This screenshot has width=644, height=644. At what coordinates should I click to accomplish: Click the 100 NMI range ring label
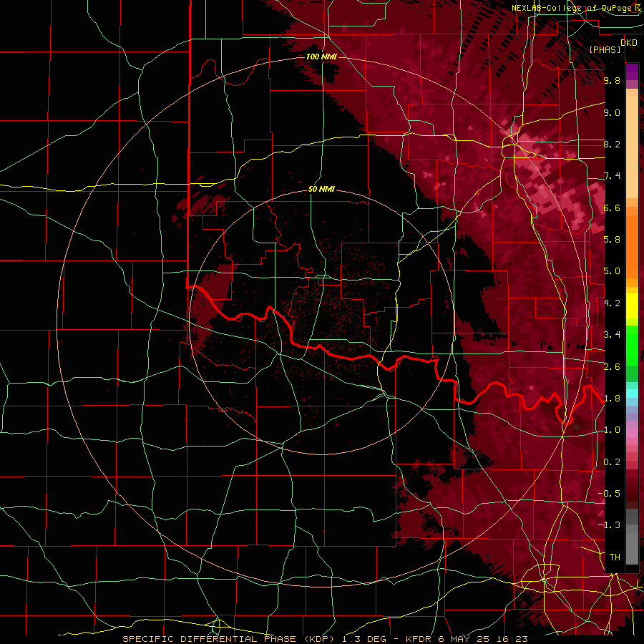pos(321,57)
